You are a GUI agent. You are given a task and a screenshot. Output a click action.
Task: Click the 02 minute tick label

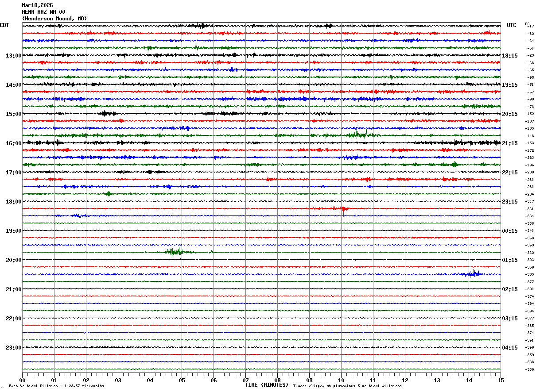pos(86,380)
